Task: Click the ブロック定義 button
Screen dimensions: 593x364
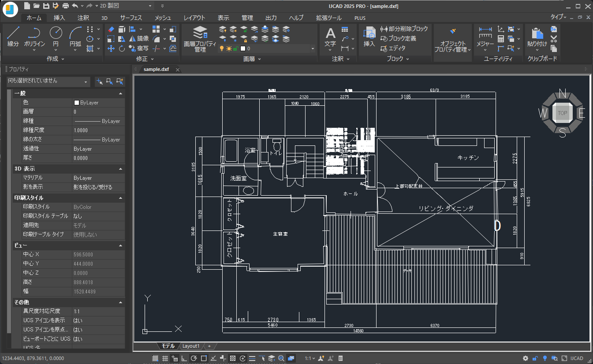Action: (x=398, y=38)
